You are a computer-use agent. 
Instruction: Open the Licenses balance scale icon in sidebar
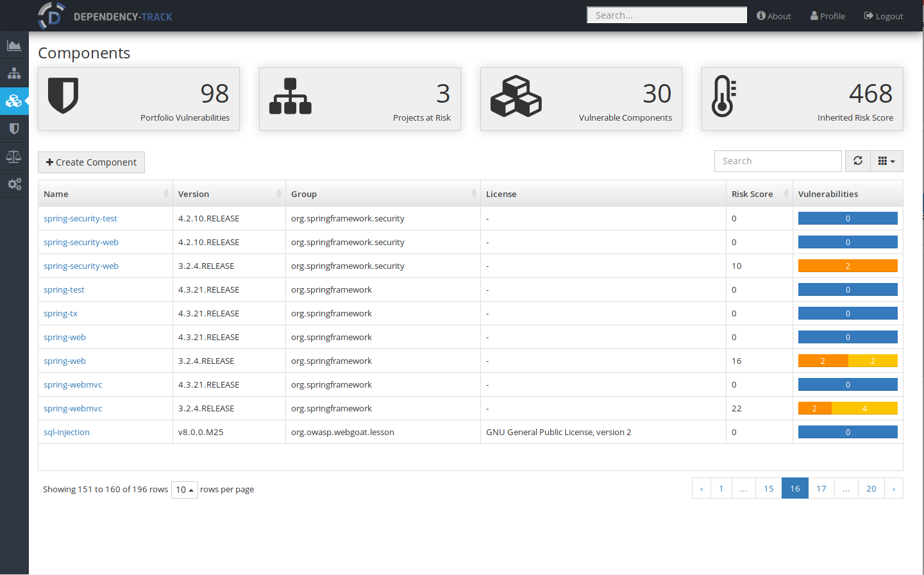pyautogui.click(x=14, y=156)
